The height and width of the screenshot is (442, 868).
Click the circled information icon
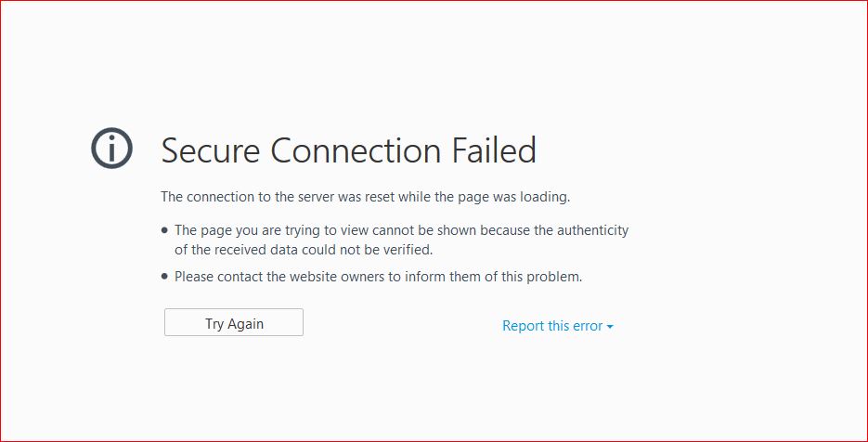pos(111,148)
